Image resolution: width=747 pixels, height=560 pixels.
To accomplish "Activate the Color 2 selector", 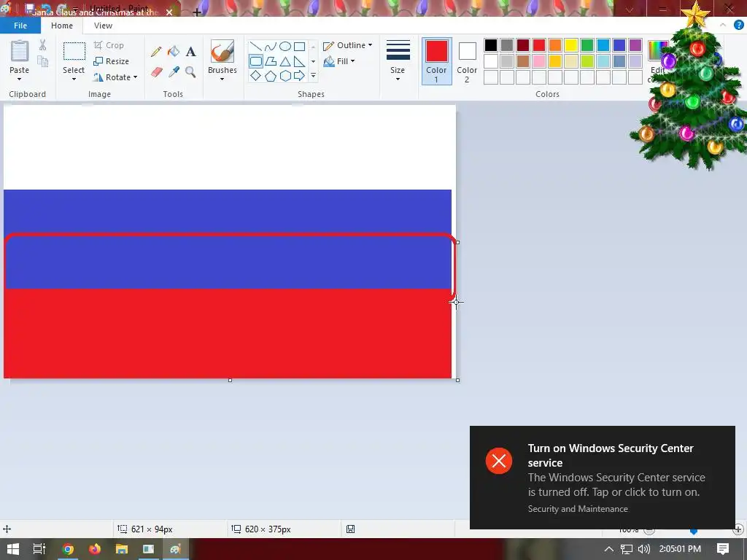I will [467, 61].
